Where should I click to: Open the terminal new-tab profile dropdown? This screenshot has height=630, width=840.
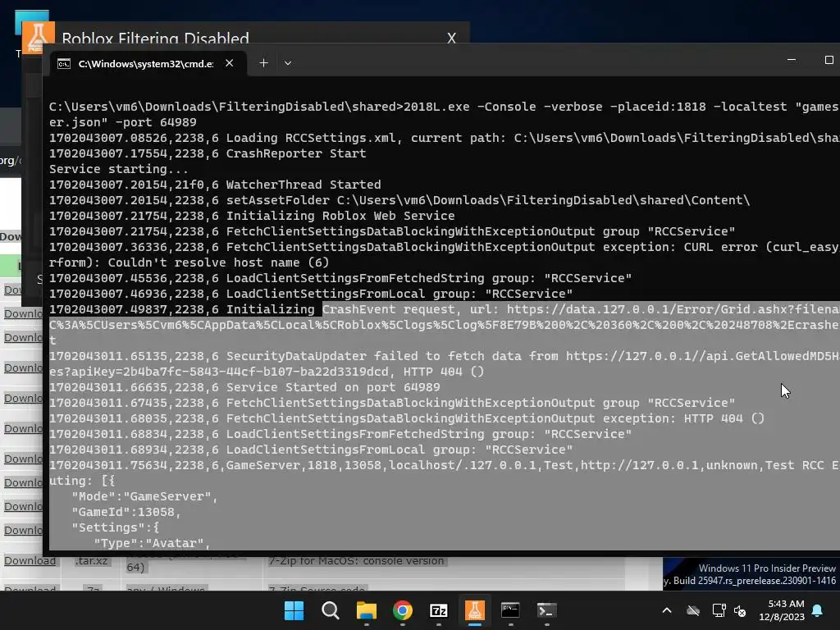pos(288,63)
